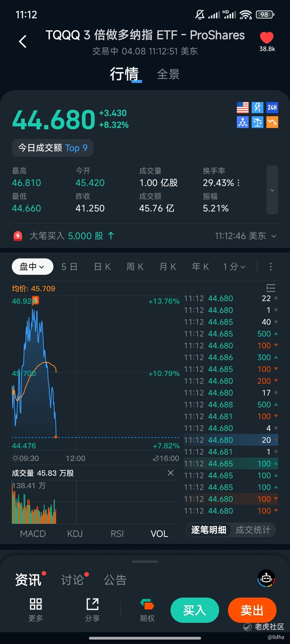Tap the balance scale icon
Image resolution: width=290 pixels, height=644 pixels.
point(258,122)
